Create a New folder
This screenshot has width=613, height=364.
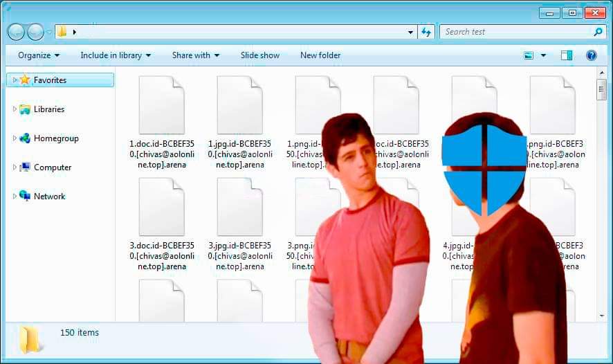[320, 55]
